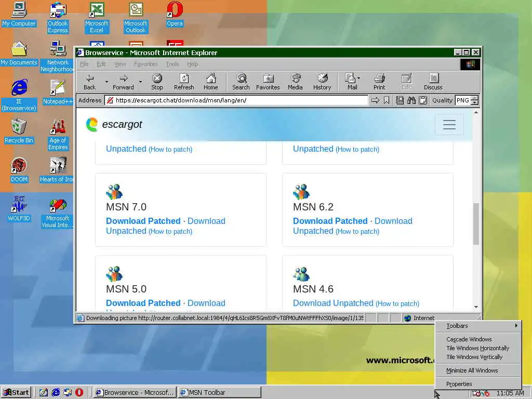Expand the Toolbars submenu in context menu
The image size is (532, 399).
[478, 326]
